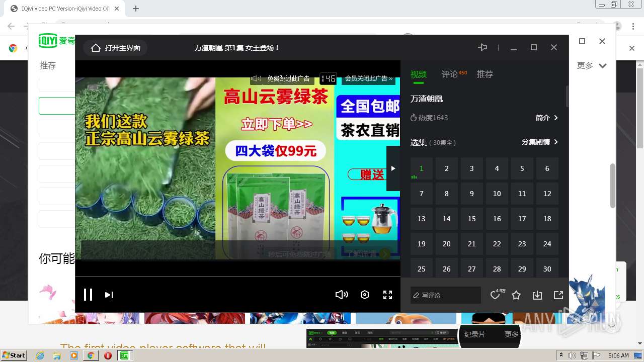Open the Windows Start menu

(x=14, y=355)
